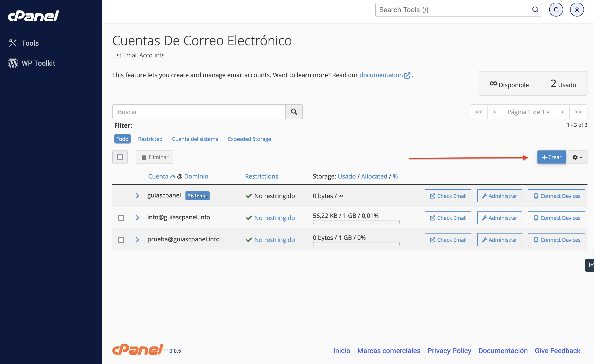Sort by storage % column
The image size is (594, 364).
tap(395, 176)
